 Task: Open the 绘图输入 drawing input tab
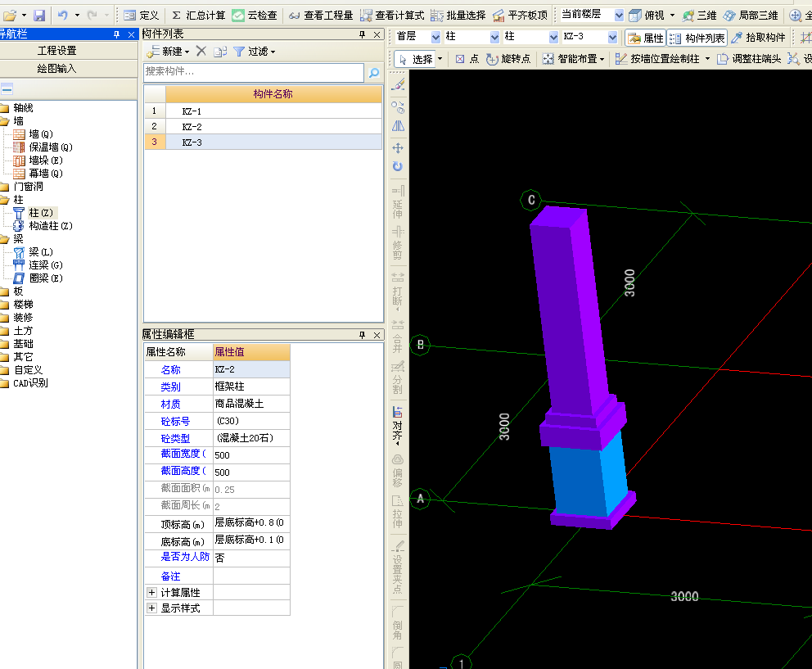[57, 69]
